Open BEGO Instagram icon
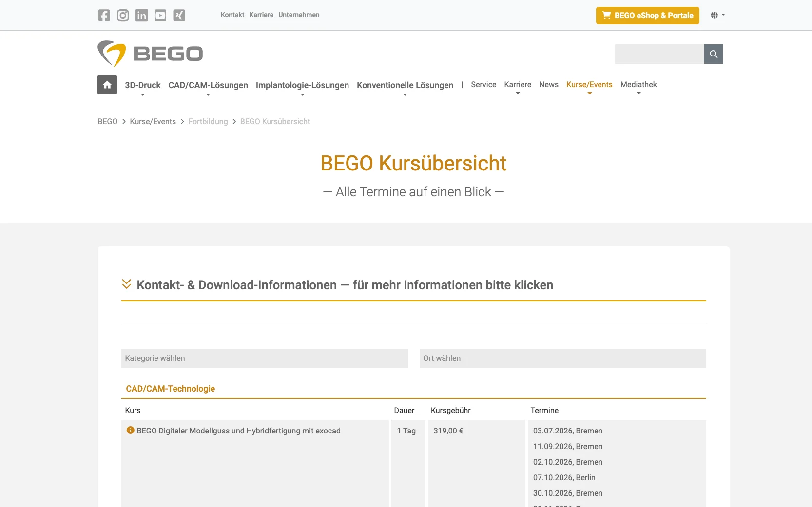 (123, 15)
